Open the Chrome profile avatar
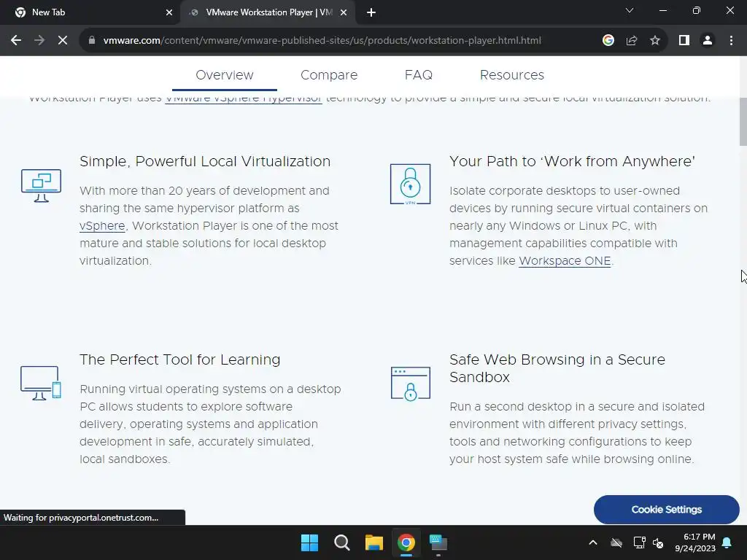Image resolution: width=747 pixels, height=560 pixels. point(708,41)
